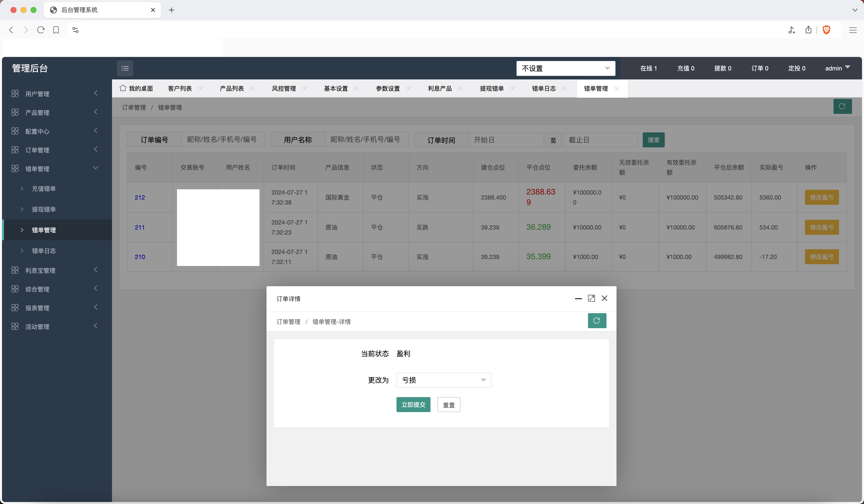Click the 报表管理 sidebar grid icon
The height and width of the screenshot is (504, 864).
[x=15, y=308]
